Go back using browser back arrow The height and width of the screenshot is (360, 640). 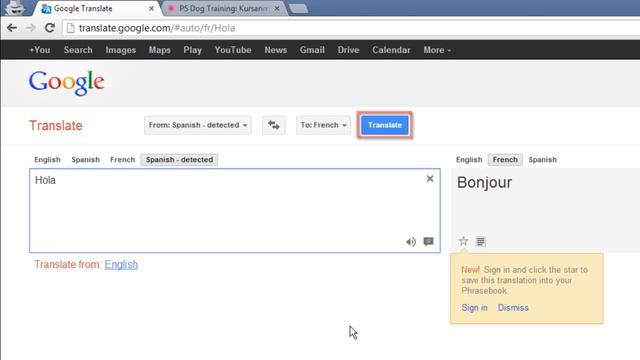(12, 28)
